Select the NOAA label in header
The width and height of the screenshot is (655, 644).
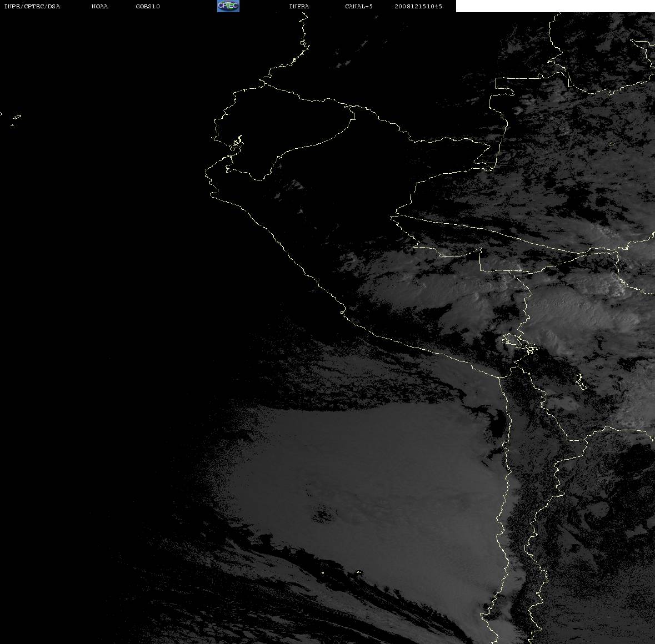(99, 6)
